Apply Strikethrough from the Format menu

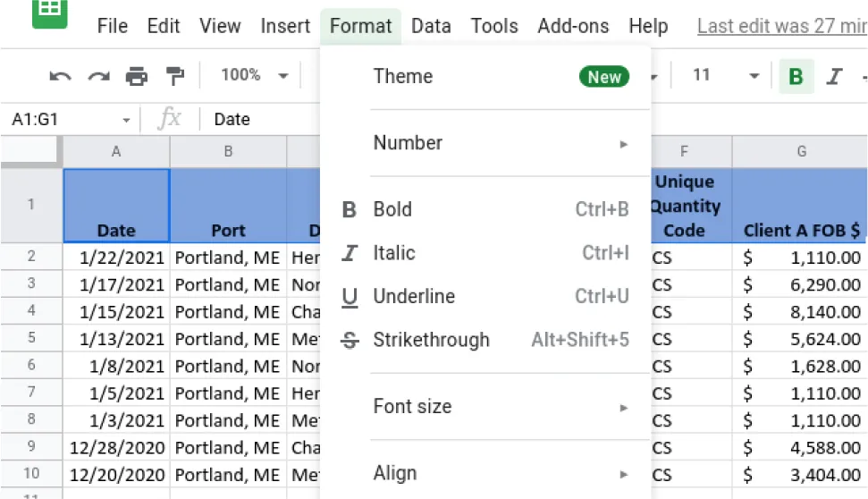[431, 340]
